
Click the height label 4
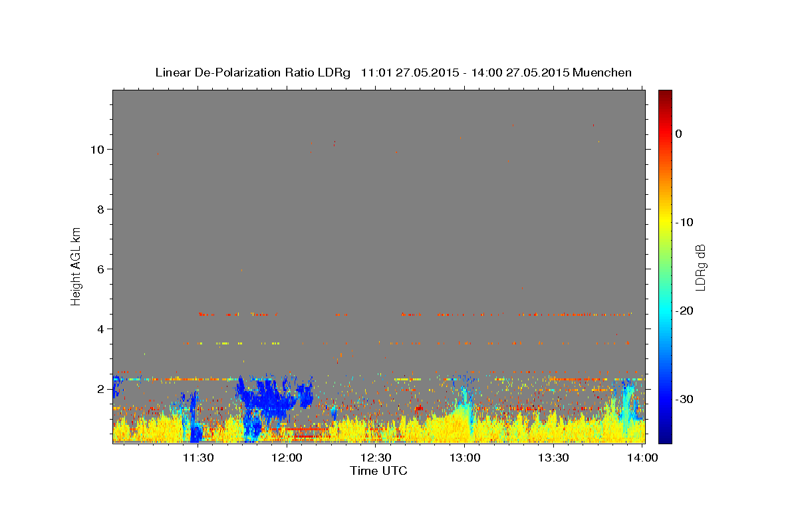coord(102,329)
